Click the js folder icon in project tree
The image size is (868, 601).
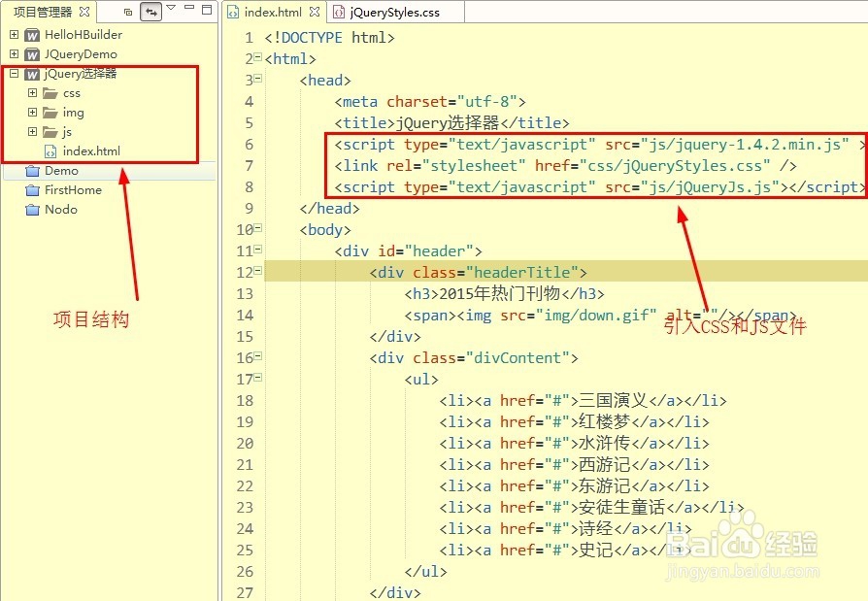(x=51, y=131)
